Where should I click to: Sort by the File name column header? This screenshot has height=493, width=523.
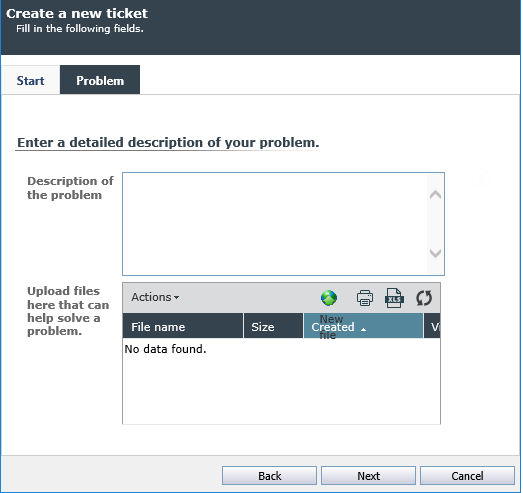[183, 326]
